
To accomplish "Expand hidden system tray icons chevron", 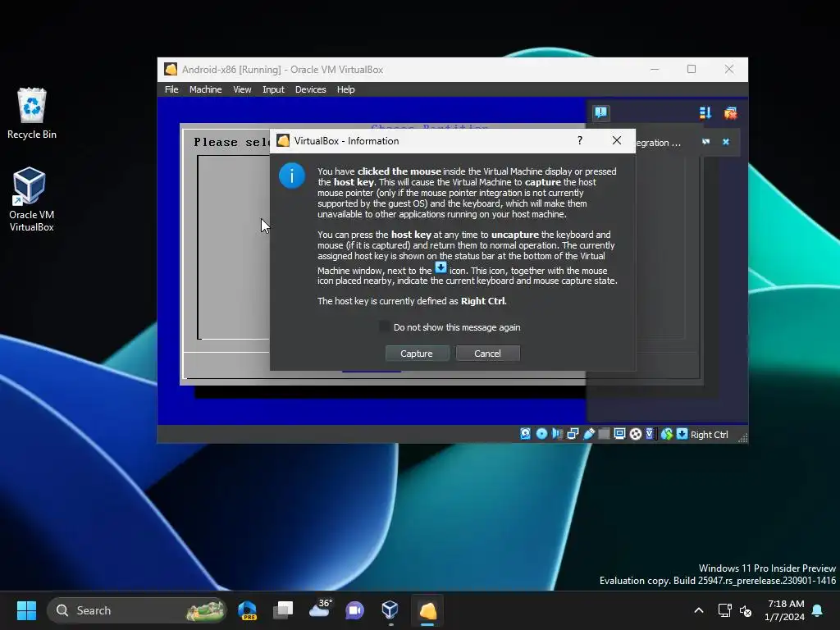I will coord(699,610).
